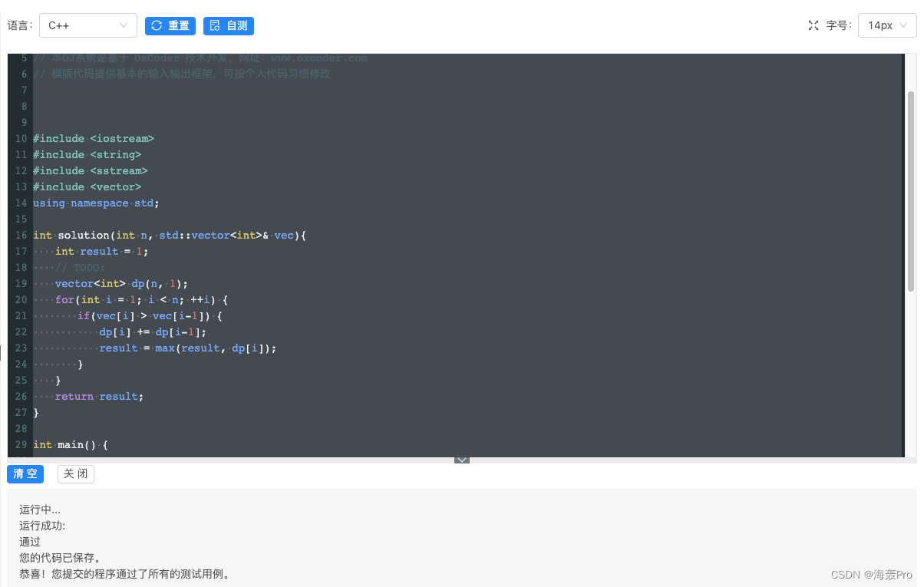Click the 'dp[i] += dp[i-1];' line
924x587 pixels.
tap(153, 332)
